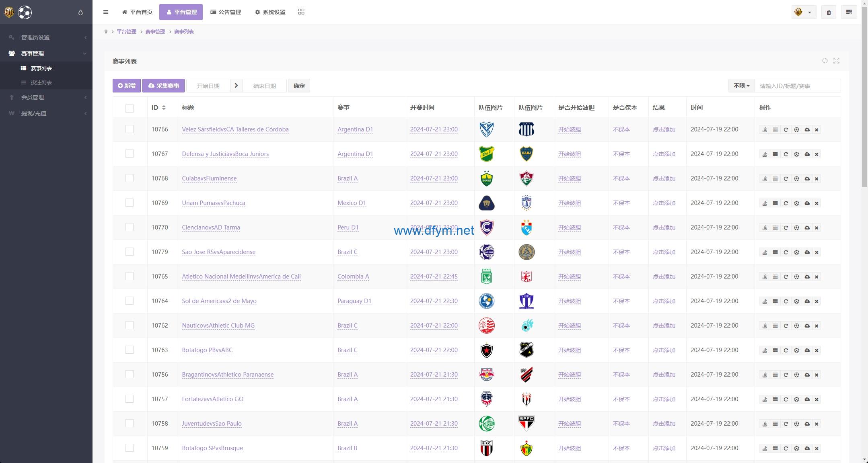Click the list-lines icon in row 10756
868x463 pixels.
[775, 375]
